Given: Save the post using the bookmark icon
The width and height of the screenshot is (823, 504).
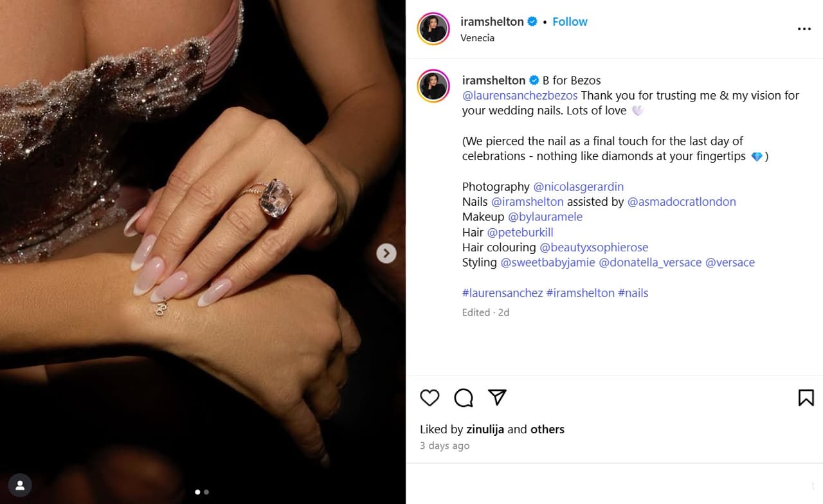Looking at the screenshot, I should tap(806, 398).
